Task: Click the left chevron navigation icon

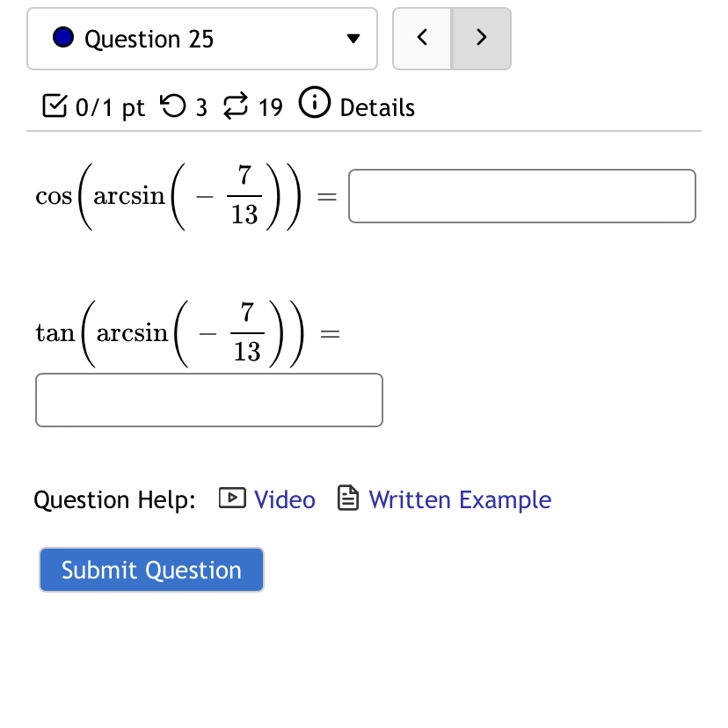Action: pos(422,38)
